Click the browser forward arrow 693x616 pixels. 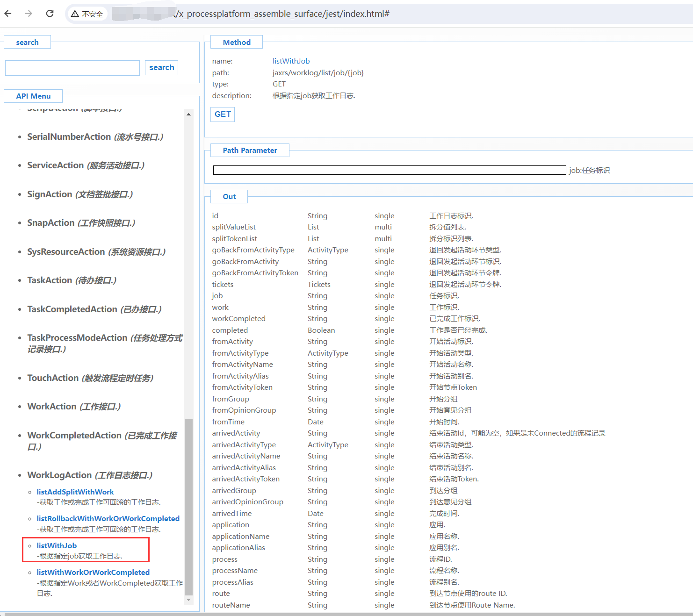click(x=29, y=14)
